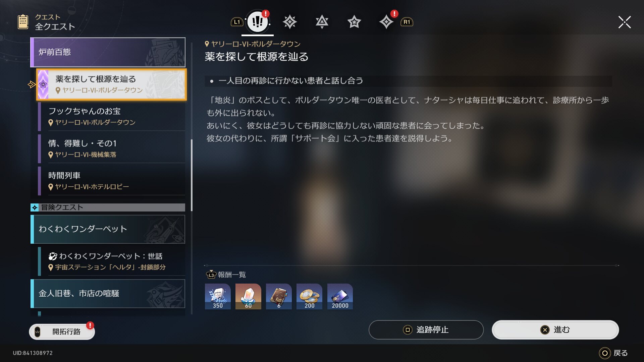Select the last four-point star category with alert
The width and height of the screenshot is (644, 362).
[386, 22]
